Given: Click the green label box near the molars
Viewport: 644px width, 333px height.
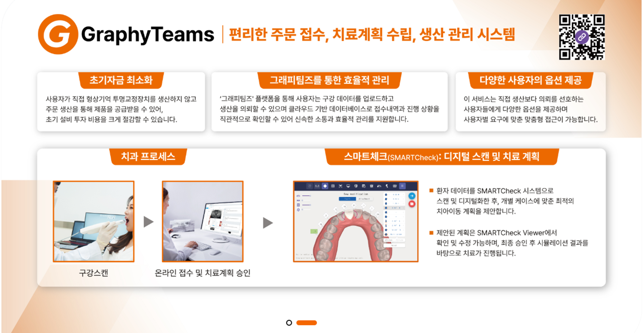Looking at the screenshot, I should pyautogui.click(x=314, y=231).
